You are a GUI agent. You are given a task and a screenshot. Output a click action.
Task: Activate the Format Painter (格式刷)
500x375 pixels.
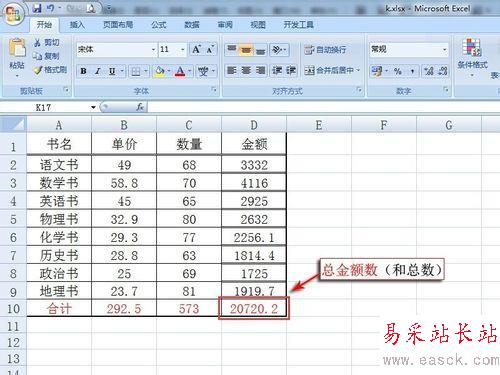[50, 70]
